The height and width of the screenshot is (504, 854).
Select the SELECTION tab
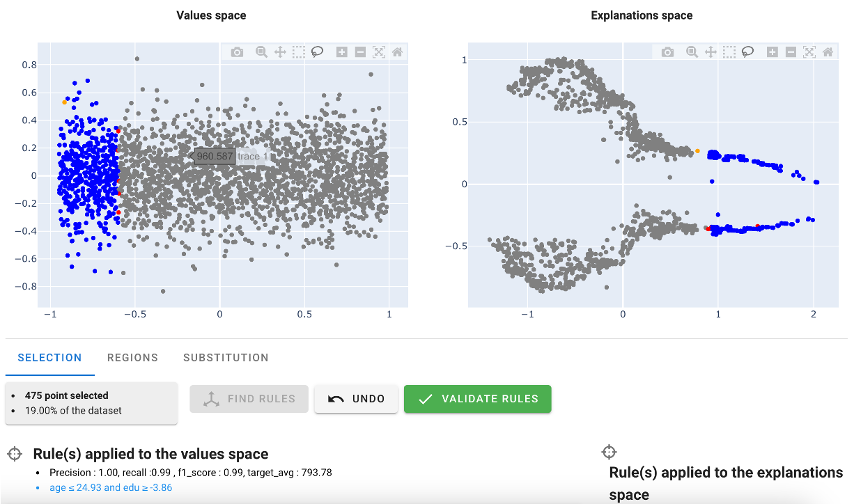coord(49,358)
